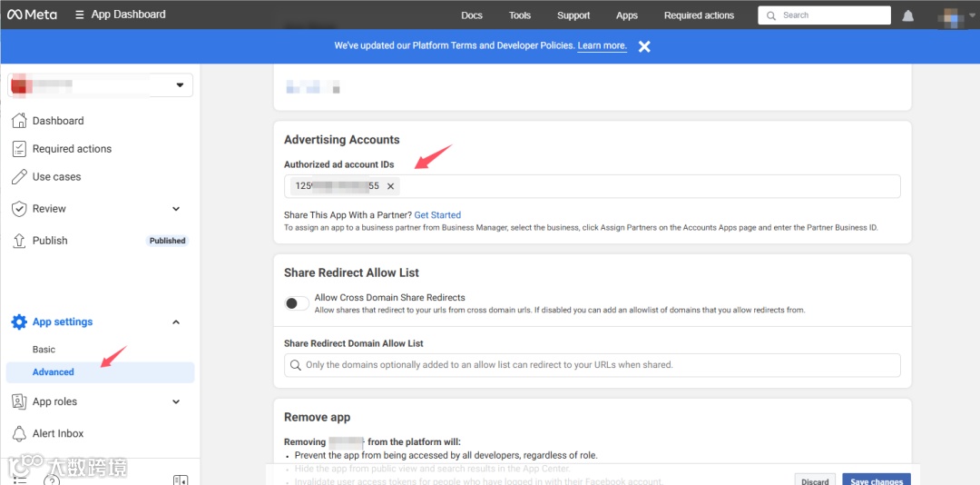
Task: Click the Meta logo
Action: [32, 15]
